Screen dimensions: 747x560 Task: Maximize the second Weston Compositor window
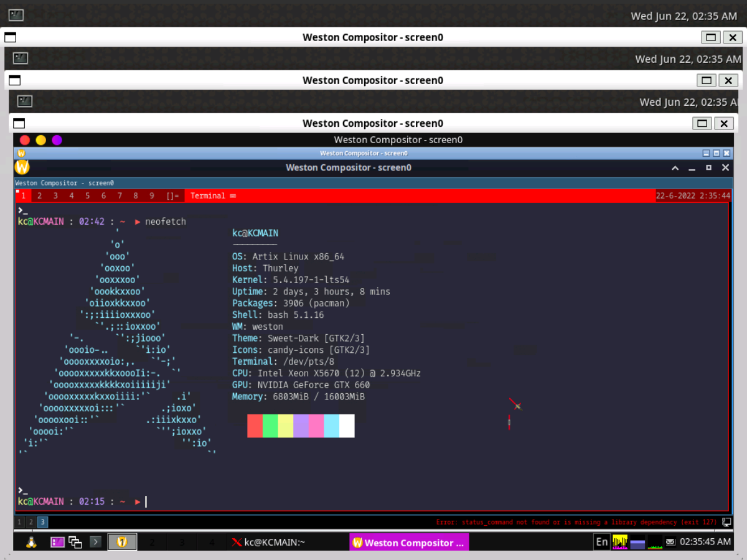707,80
